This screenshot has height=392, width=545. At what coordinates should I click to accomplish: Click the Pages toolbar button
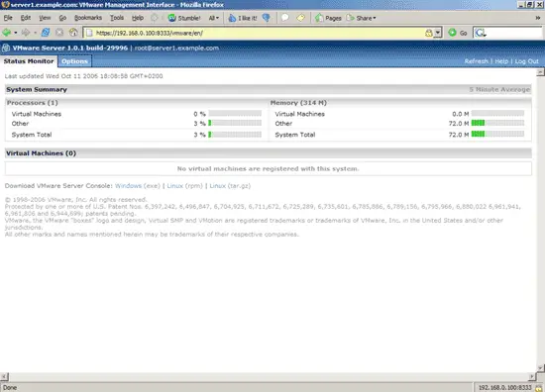pyautogui.click(x=328, y=18)
